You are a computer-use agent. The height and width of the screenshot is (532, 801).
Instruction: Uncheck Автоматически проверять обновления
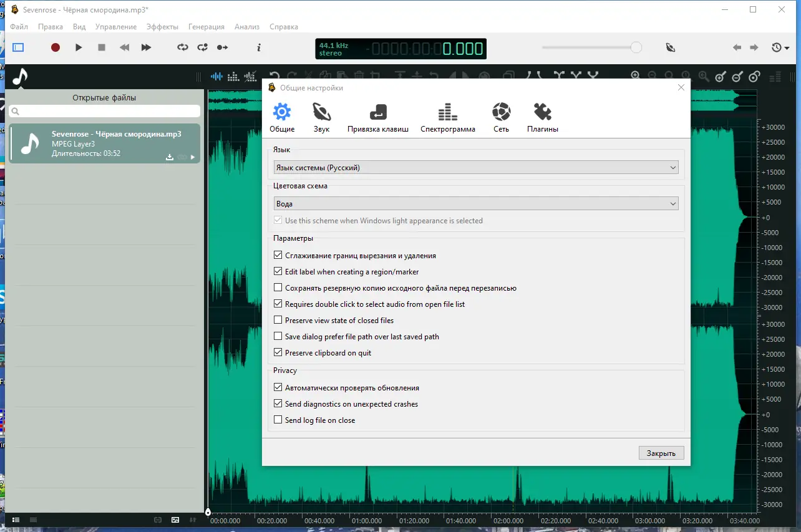(x=278, y=388)
